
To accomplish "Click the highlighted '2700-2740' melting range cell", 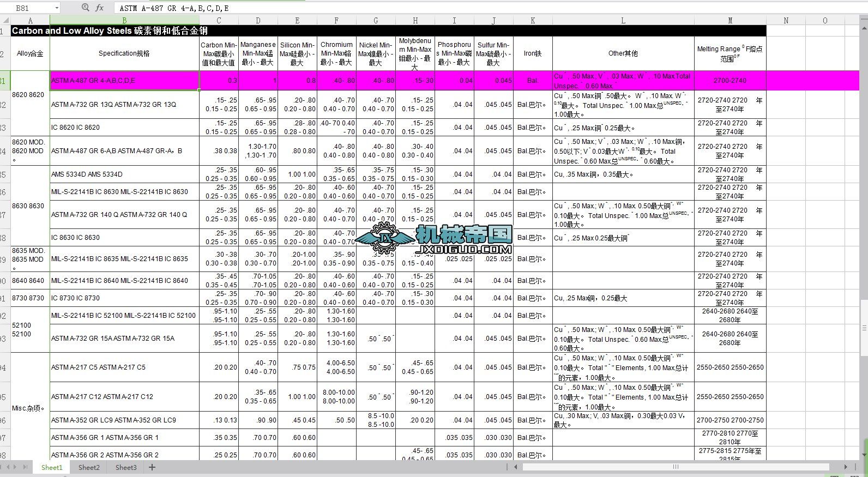I will coord(730,81).
